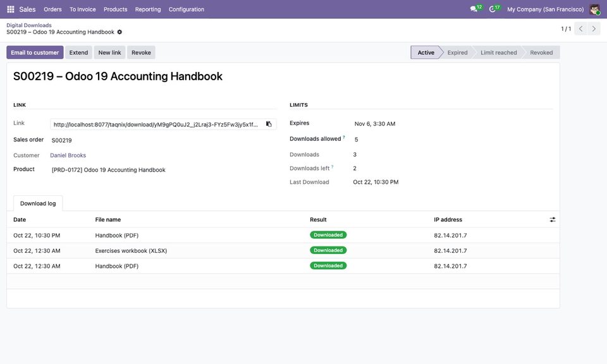
Task: Click the Expires date Nov 6, 3:30 AM
Action: coord(375,124)
